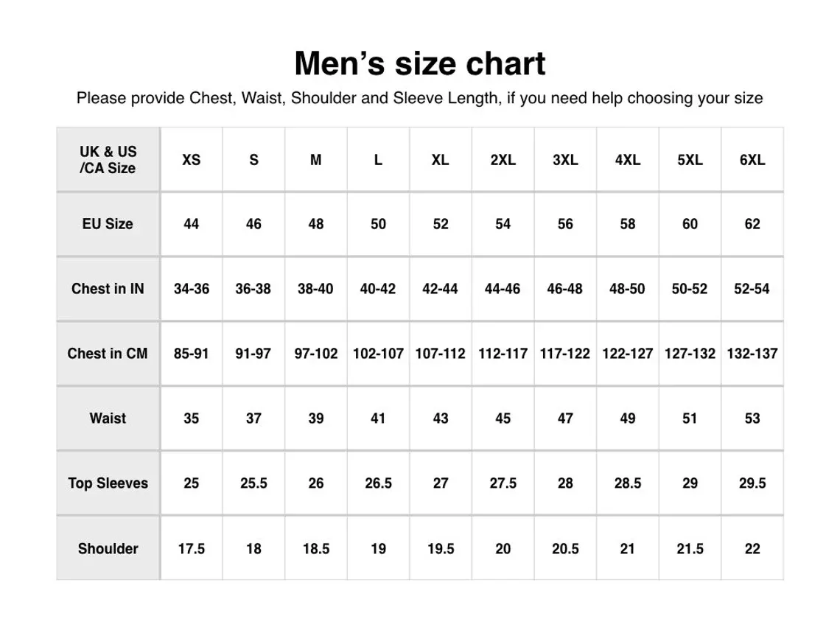The width and height of the screenshot is (840, 630).
Task: Click the UK & US /CA Size label
Action: [x=108, y=160]
